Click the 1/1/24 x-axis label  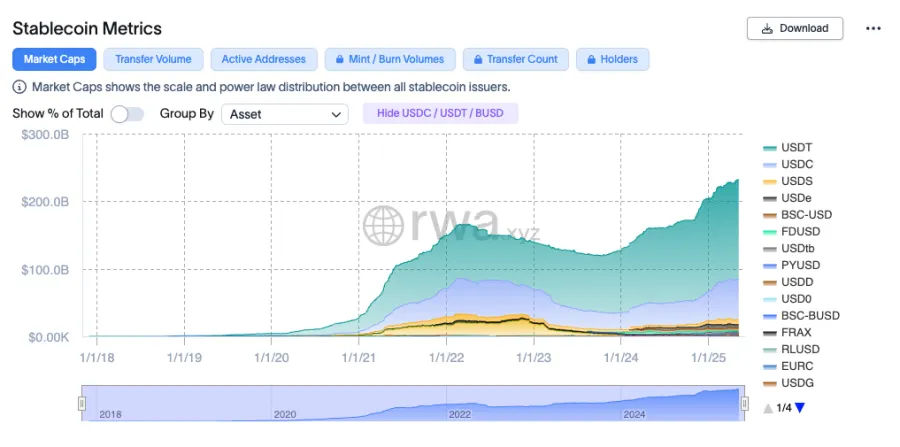(620, 357)
